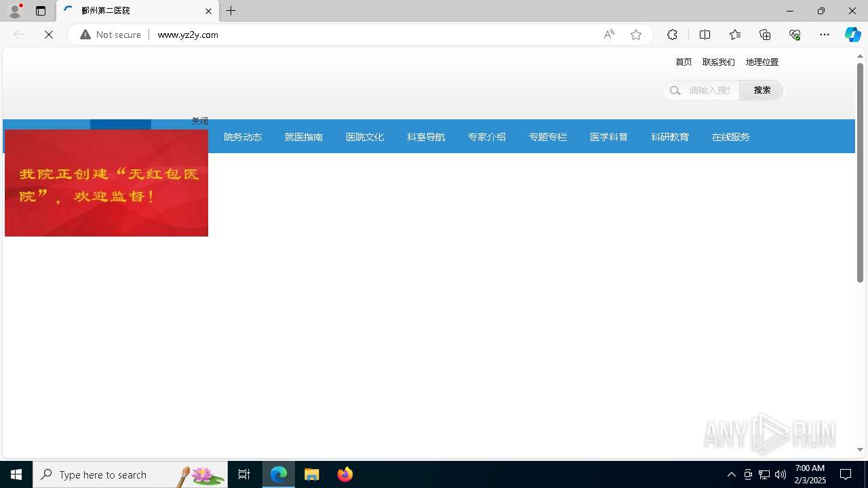Open File Explorer from taskbar

pos(312,474)
